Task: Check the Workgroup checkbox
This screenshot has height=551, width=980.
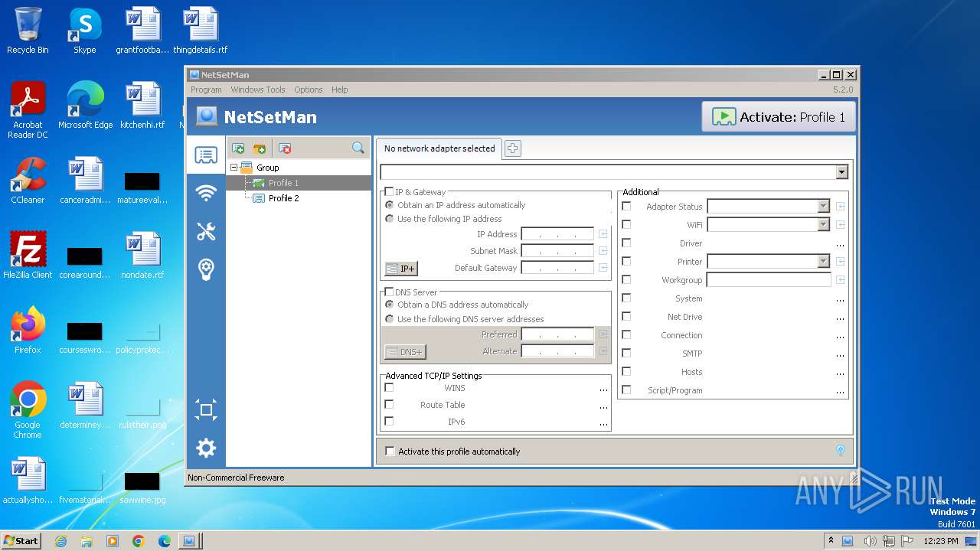Action: coord(626,279)
